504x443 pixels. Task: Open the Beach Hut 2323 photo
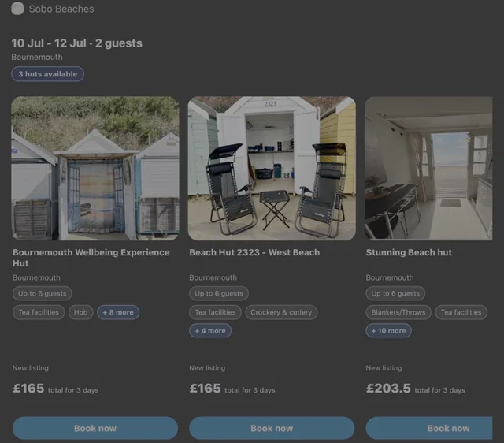pyautogui.click(x=272, y=168)
